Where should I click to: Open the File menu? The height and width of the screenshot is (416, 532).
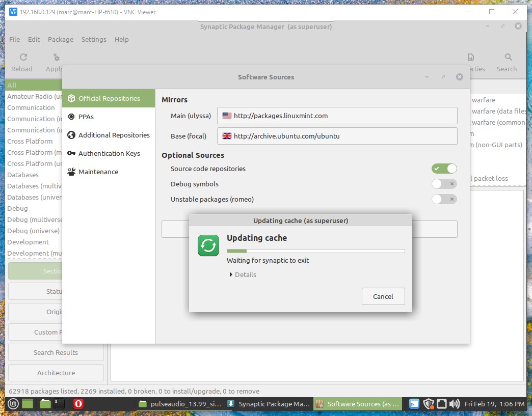(14, 39)
